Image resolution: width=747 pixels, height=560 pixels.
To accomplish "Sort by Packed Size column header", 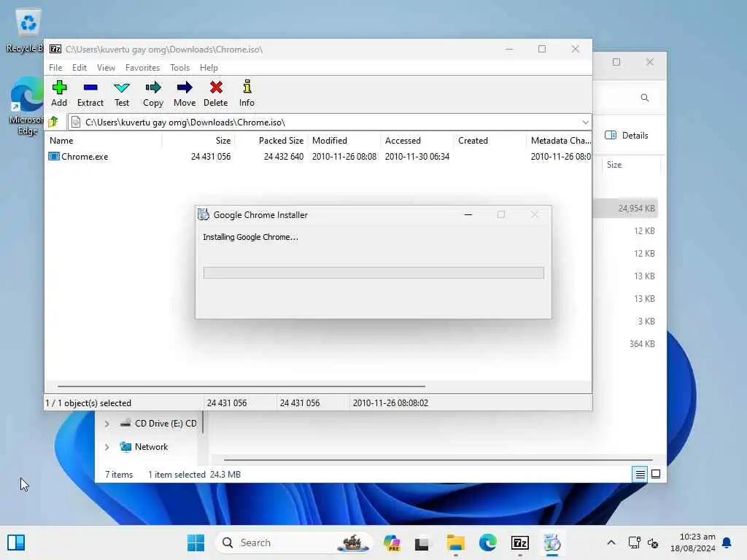I will point(271,141).
